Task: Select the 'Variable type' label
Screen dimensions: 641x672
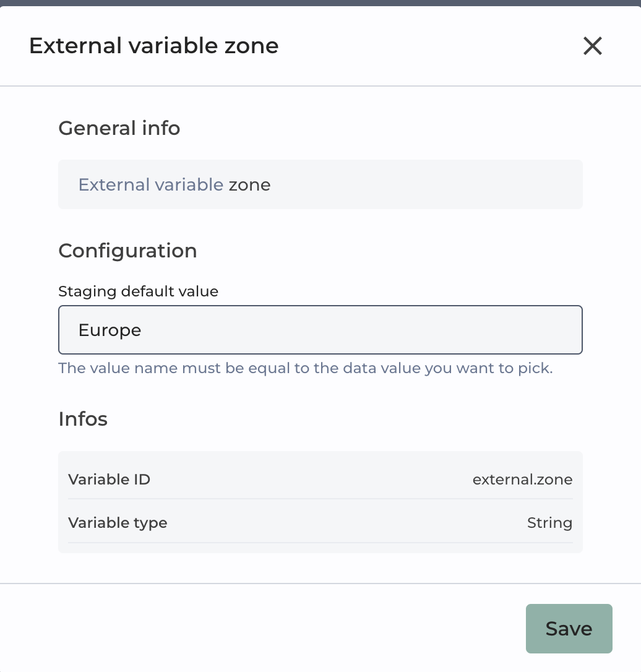Action: click(x=118, y=522)
